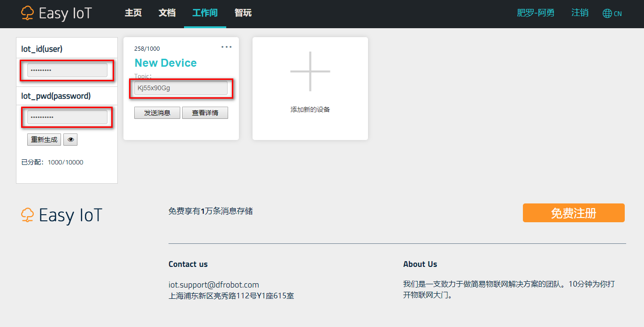This screenshot has width=644, height=327.
Task: Click the Iot_pwd(password) label
Action: (x=56, y=96)
